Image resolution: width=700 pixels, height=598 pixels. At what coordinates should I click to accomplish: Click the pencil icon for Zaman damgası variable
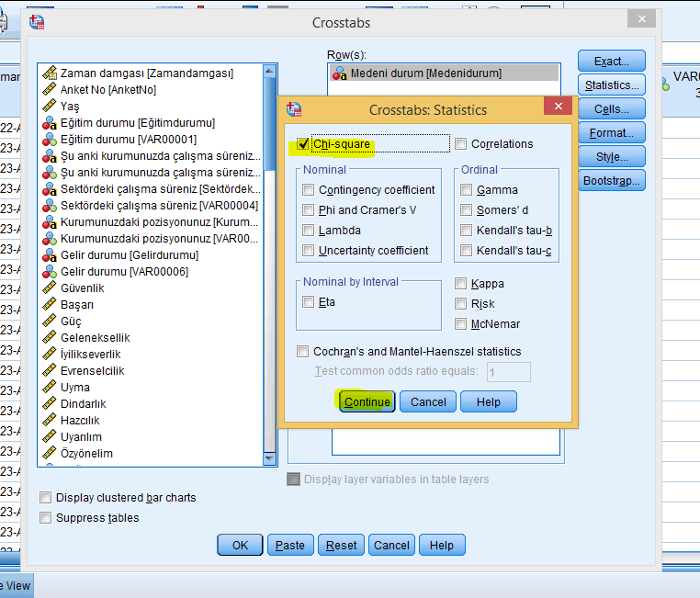point(51,73)
